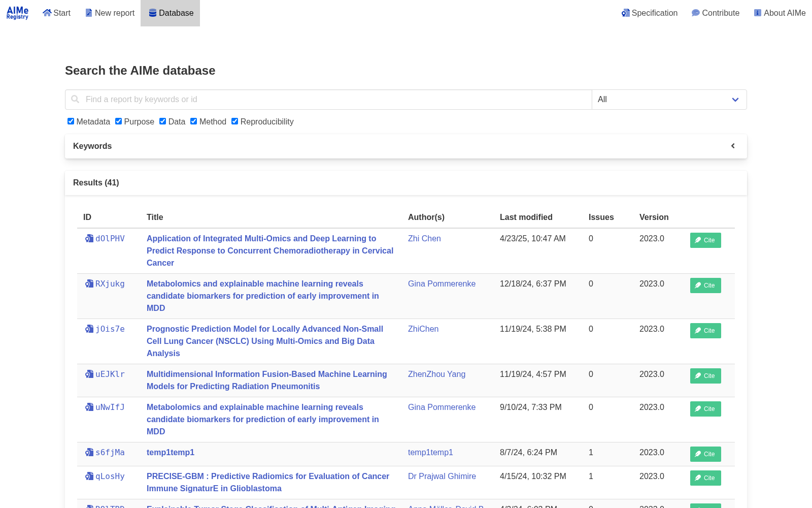This screenshot has height=508, width=812.
Task: Cite the uEJKlr radiation pneumonitis report
Action: point(705,376)
